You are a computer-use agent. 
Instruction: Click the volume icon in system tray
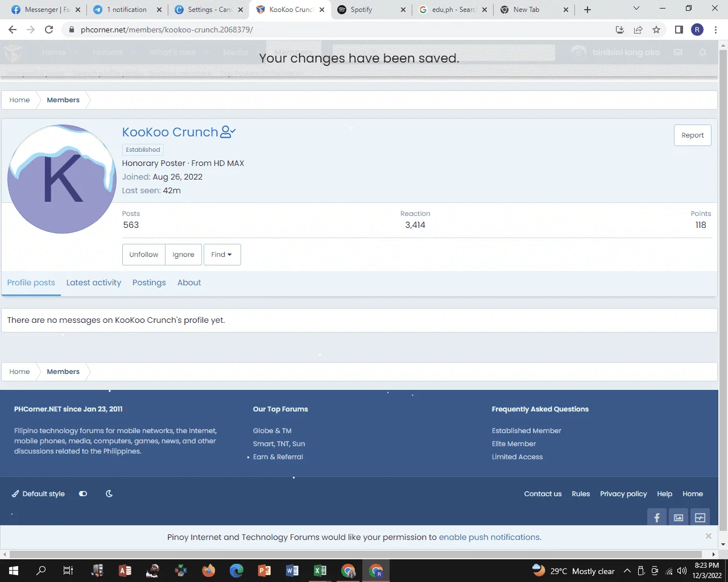coord(682,571)
